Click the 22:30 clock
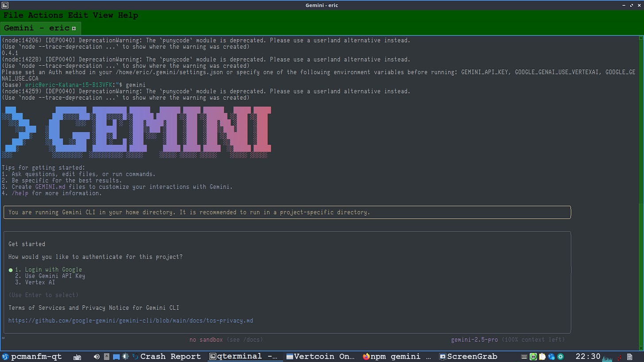The image size is (644, 362). click(588, 356)
